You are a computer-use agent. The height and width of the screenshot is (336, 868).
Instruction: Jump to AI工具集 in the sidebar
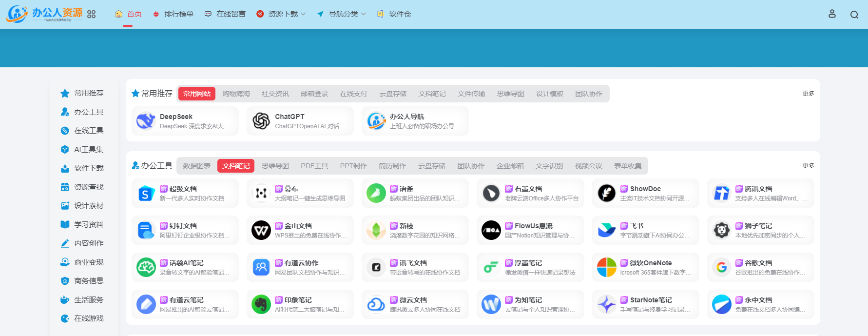pyautogui.click(x=82, y=149)
